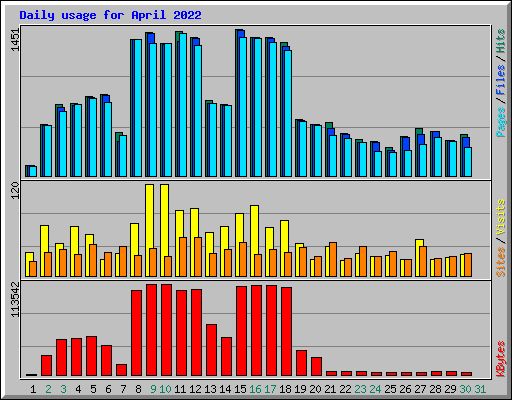This screenshot has width=512, height=400.
Task: Click the cyan Pages bar for day 15
Action: [x=243, y=107]
